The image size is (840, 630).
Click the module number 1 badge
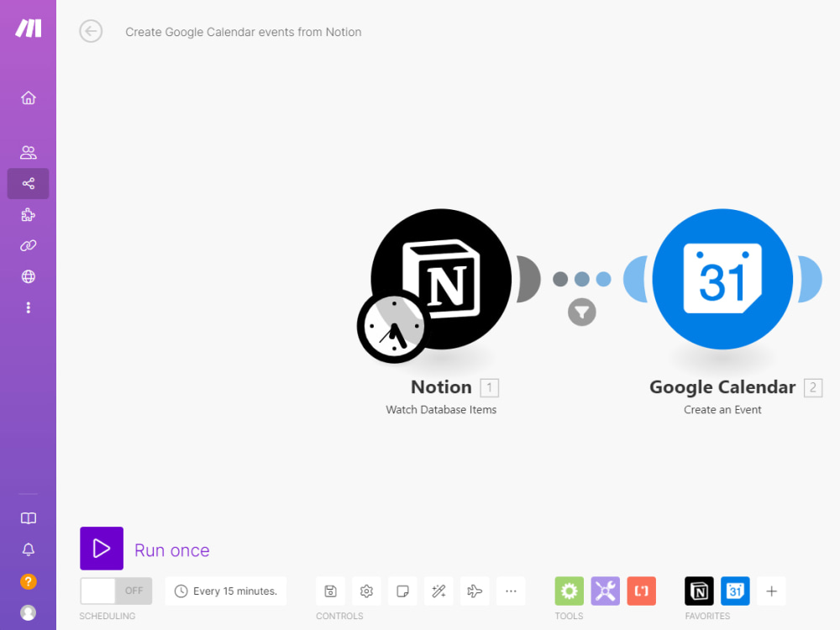point(489,387)
